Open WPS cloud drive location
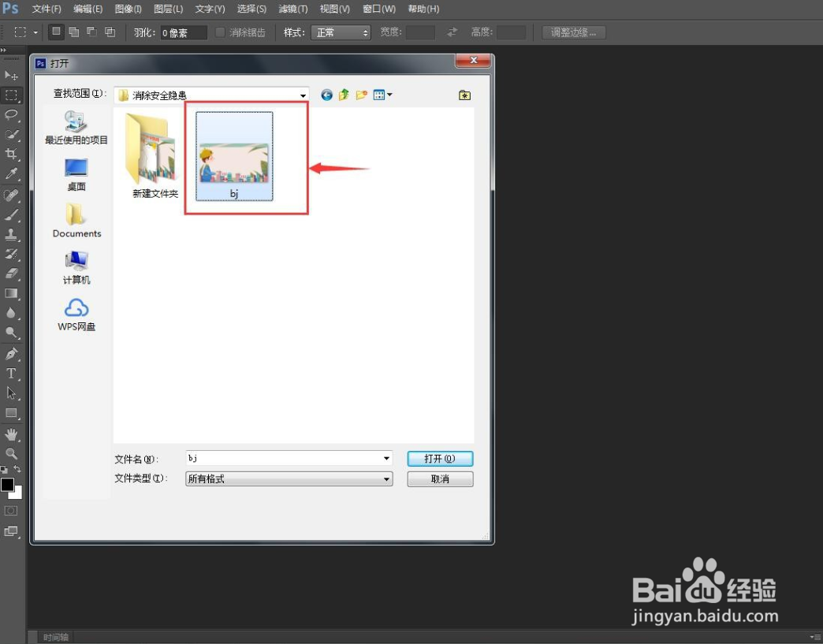 (x=76, y=315)
